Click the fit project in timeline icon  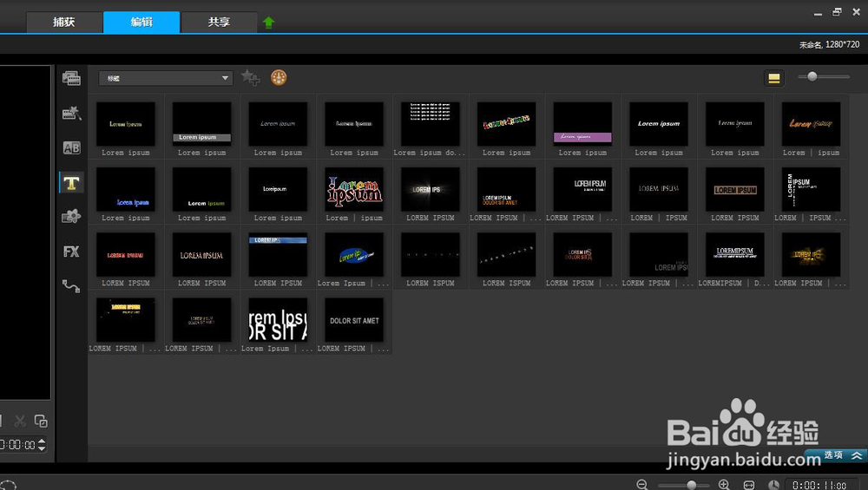[x=749, y=485]
